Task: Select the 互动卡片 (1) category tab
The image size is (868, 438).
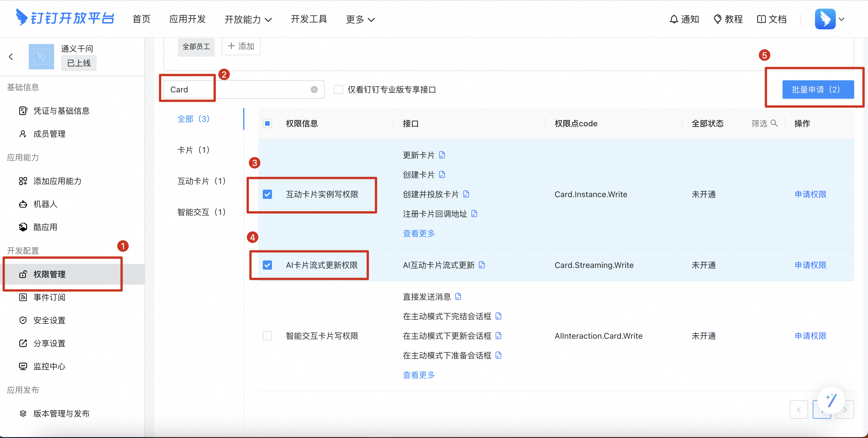Action: point(201,181)
